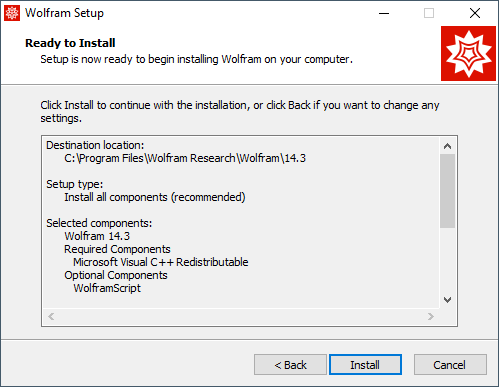Click the vertical scrollbar thumb

(x=447, y=191)
